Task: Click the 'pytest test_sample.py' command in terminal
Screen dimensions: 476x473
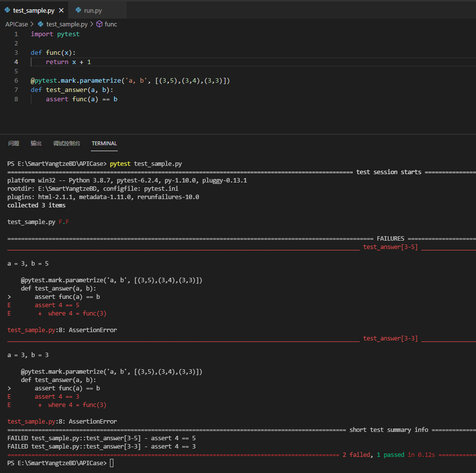Action: click(x=146, y=164)
